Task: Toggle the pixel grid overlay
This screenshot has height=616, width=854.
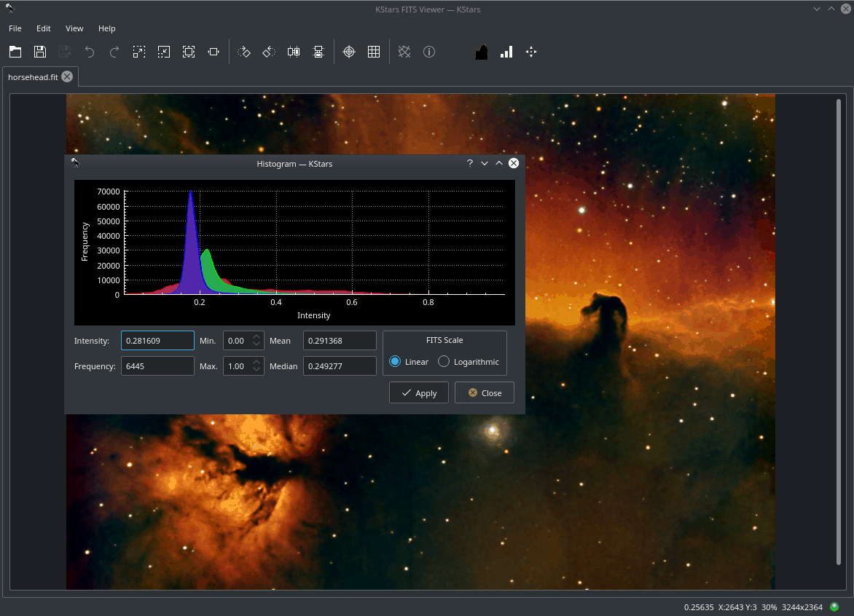Action: pos(374,52)
